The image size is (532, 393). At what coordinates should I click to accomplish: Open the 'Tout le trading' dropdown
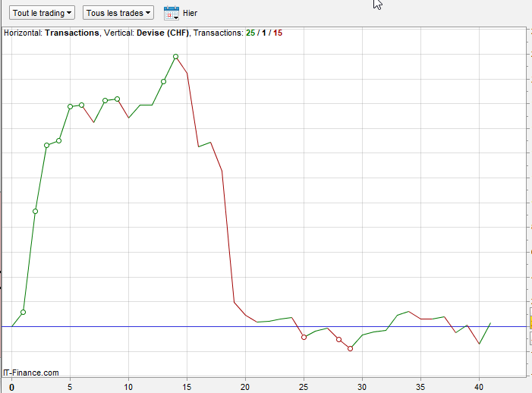(x=42, y=13)
